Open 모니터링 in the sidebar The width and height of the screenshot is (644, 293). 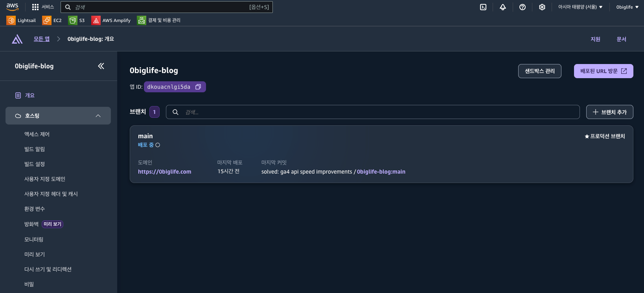(x=34, y=240)
